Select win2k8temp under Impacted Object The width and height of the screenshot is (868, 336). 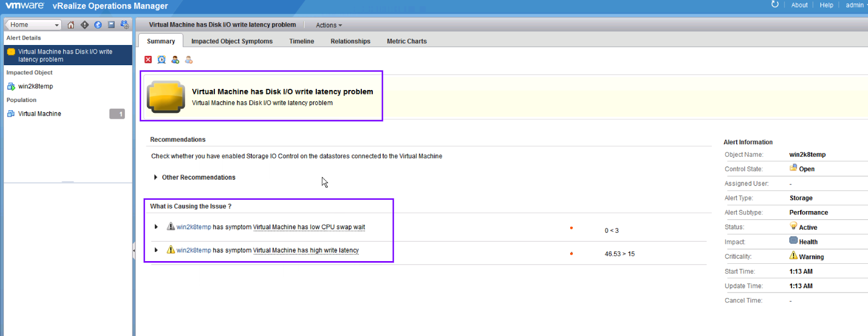click(x=35, y=86)
